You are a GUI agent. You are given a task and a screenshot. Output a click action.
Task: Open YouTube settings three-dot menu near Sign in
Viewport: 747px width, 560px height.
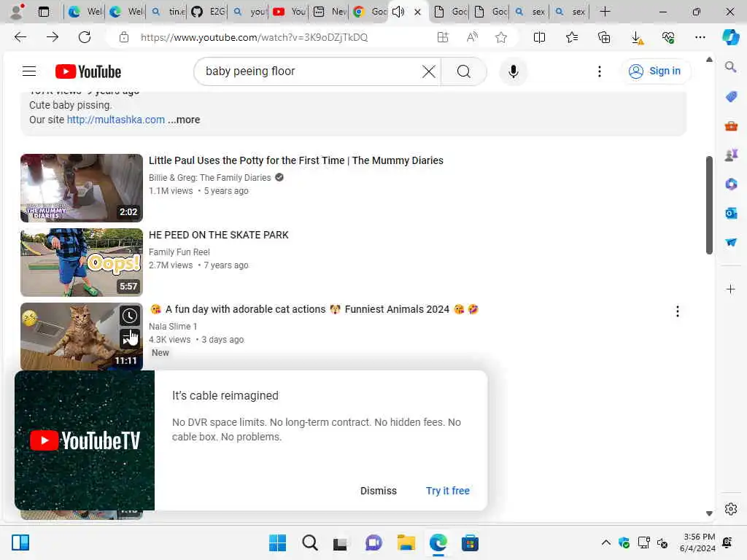[600, 71]
